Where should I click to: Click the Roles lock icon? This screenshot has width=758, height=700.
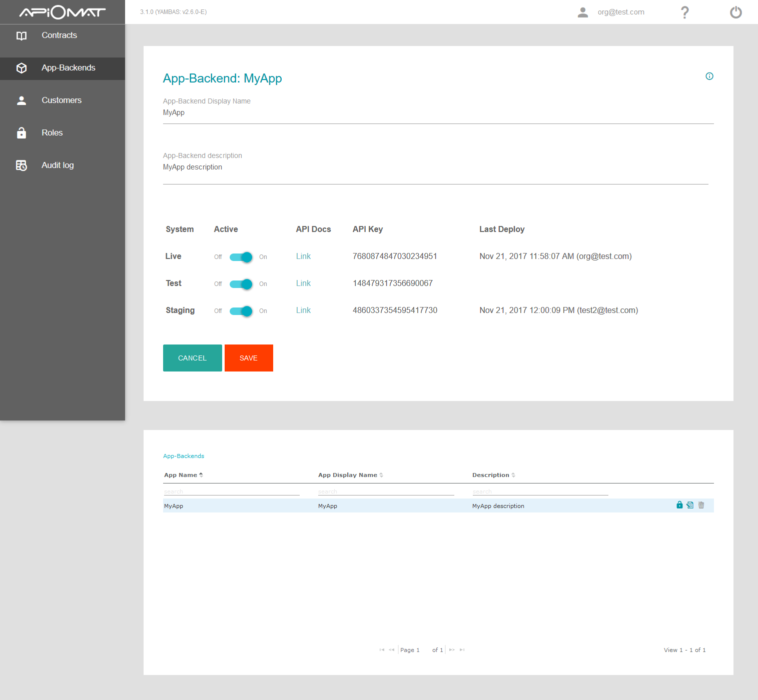(22, 132)
